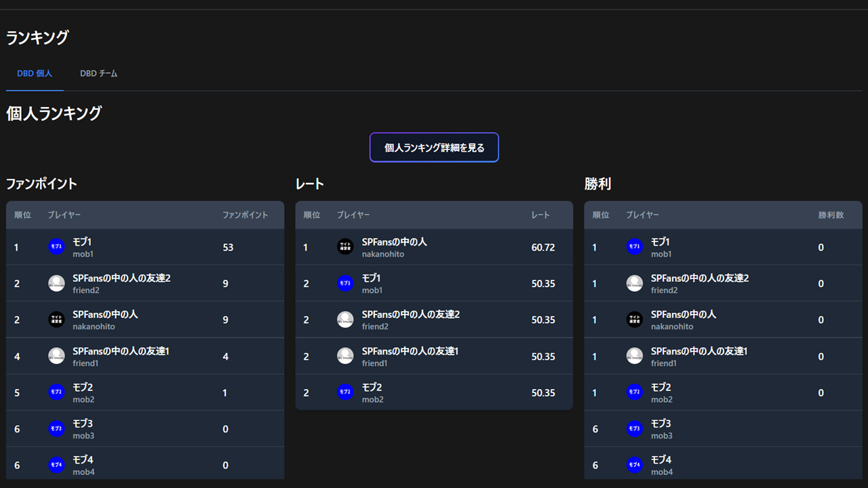Click モブ1's avatar icon in ファンポイント ranking
Viewport: 868px width, 488px height.
coord(56,246)
